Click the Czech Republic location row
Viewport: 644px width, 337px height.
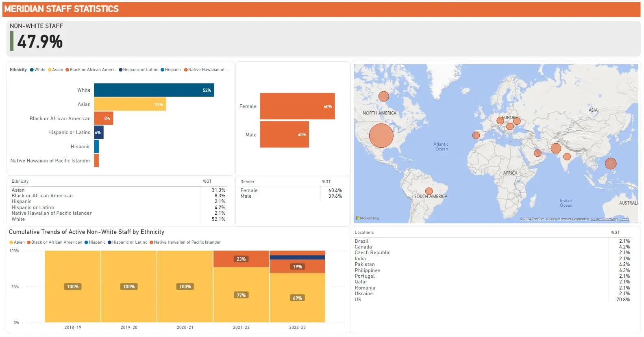[492, 253]
